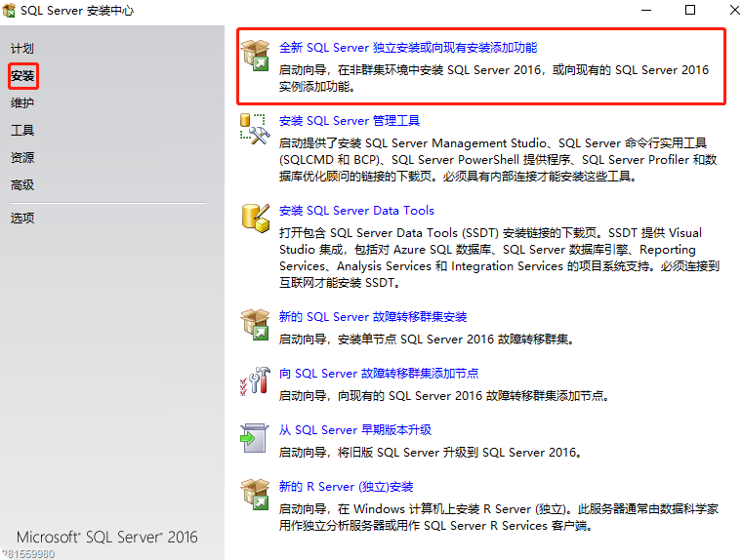Launch 新的 SQL Server 故障转移群集安装 link
Screen dimensions: 742x560
pos(373,317)
